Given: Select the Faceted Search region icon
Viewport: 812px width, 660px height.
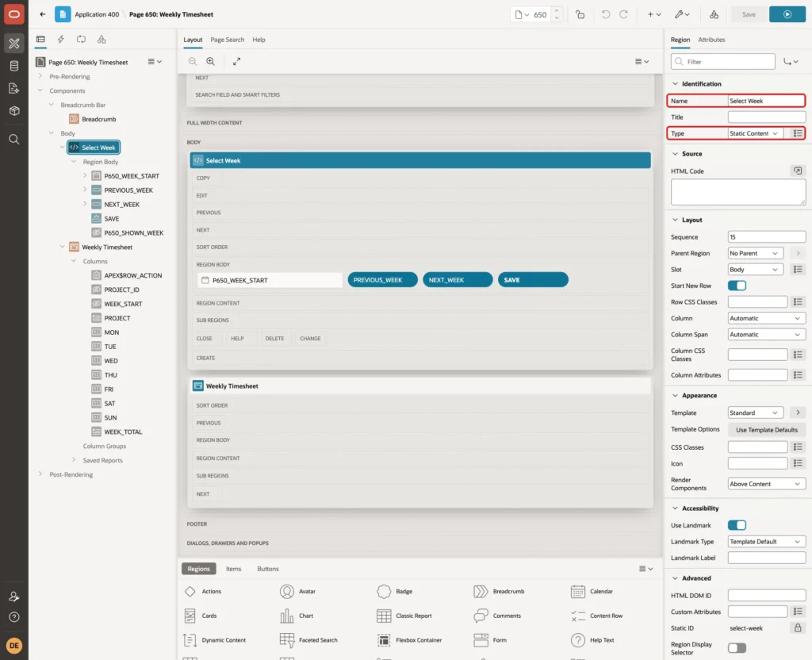Looking at the screenshot, I should click(x=287, y=640).
